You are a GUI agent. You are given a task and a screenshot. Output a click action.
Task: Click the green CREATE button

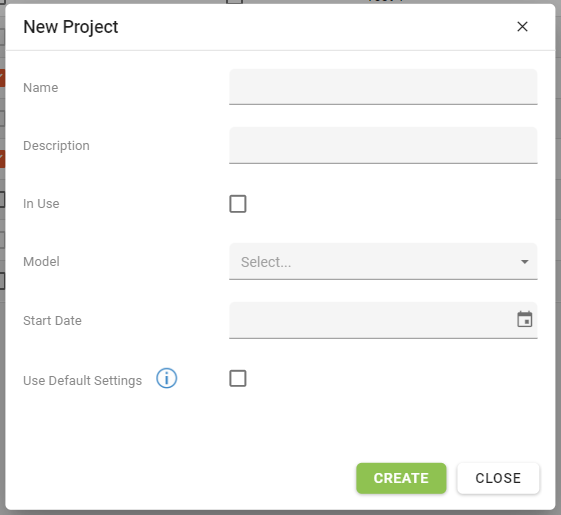(401, 478)
